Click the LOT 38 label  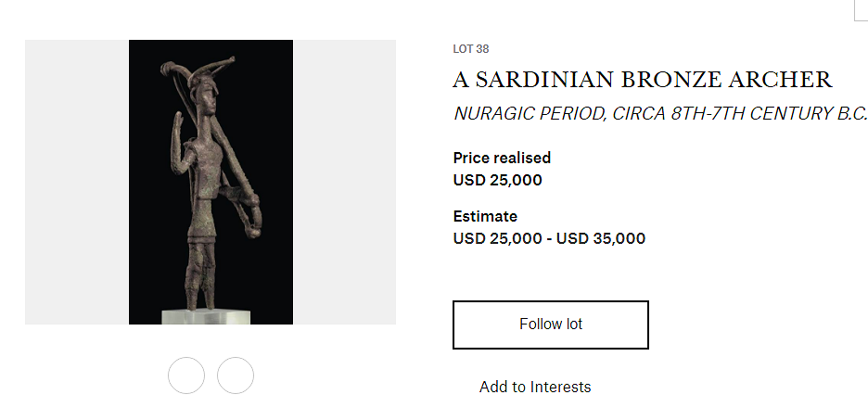click(470, 49)
